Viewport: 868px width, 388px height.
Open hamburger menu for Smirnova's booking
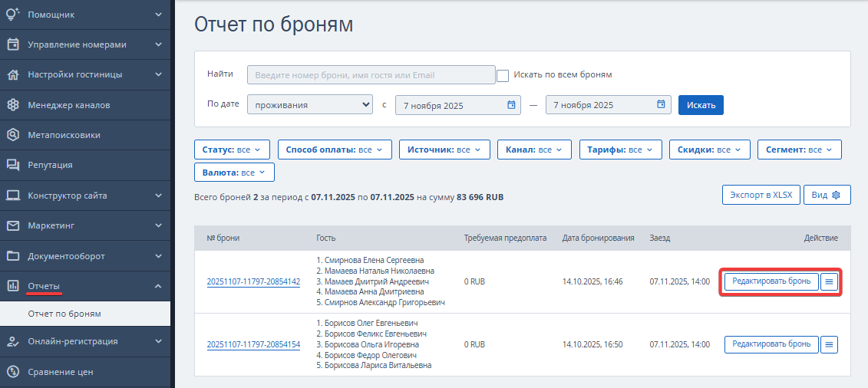point(829,281)
